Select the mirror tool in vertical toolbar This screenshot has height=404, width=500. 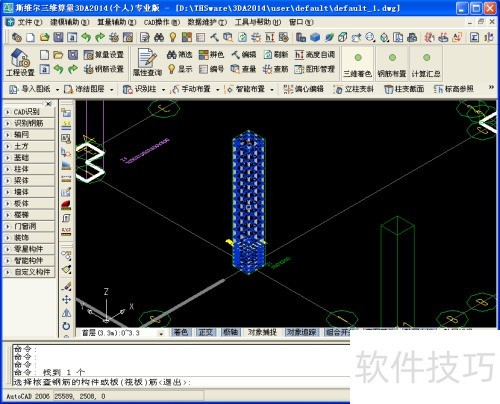(x=66, y=313)
